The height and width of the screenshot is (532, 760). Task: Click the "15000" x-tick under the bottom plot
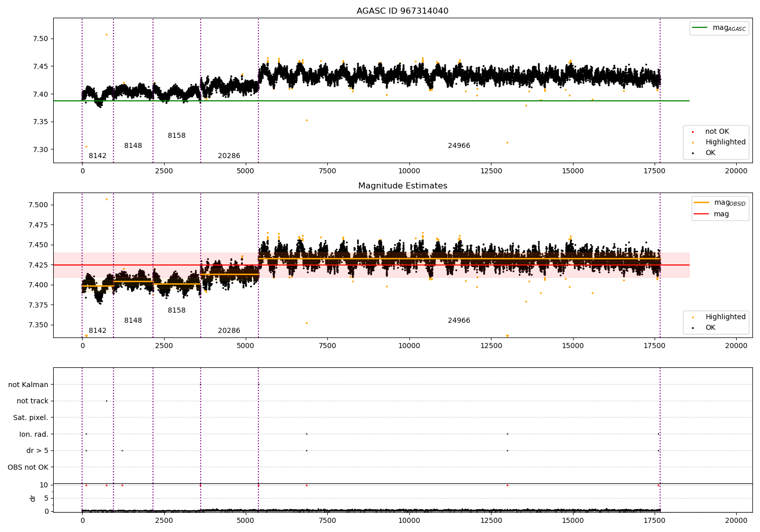point(573,520)
